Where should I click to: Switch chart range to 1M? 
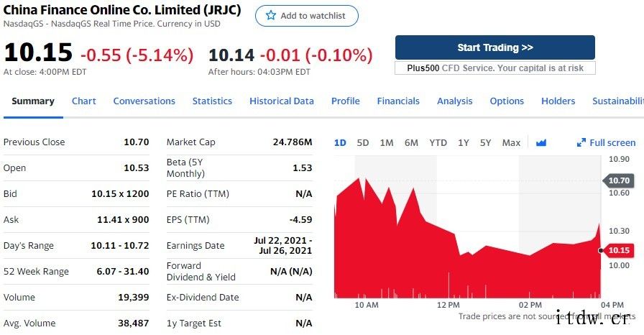(387, 142)
